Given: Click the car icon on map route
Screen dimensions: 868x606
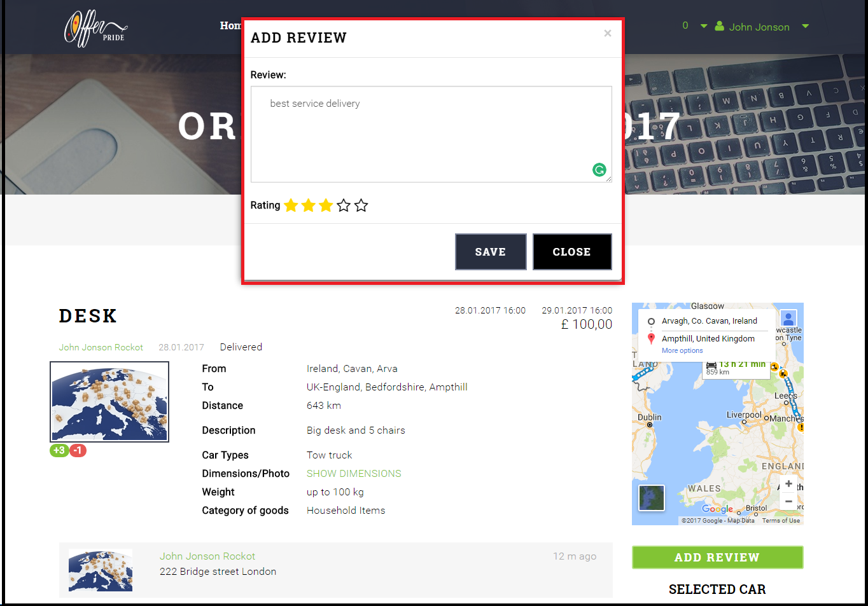Looking at the screenshot, I should pyautogui.click(x=711, y=365).
